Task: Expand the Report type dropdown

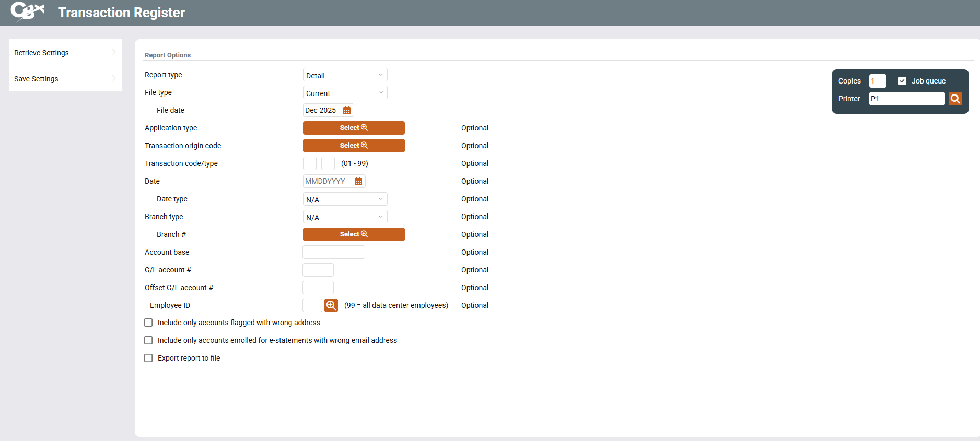Action: (345, 75)
